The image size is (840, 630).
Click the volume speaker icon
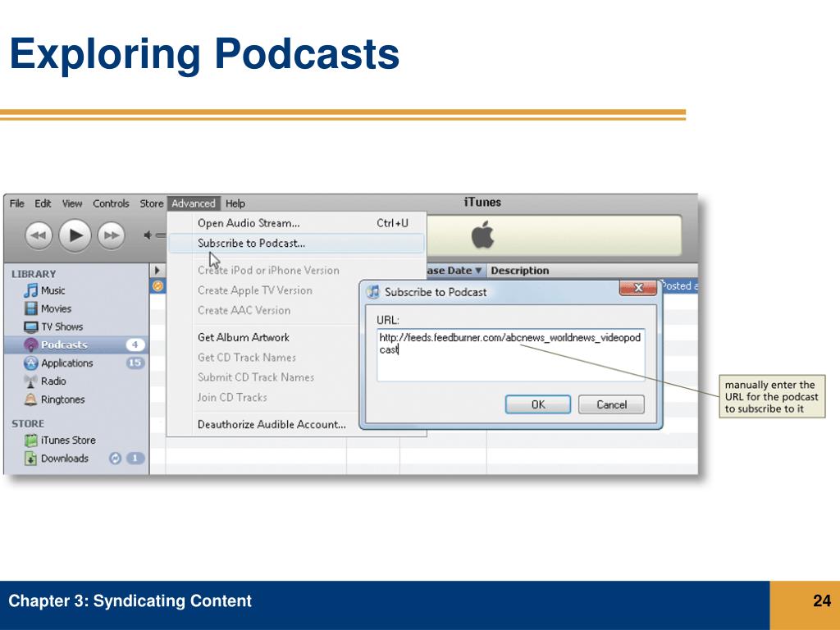pos(148,235)
